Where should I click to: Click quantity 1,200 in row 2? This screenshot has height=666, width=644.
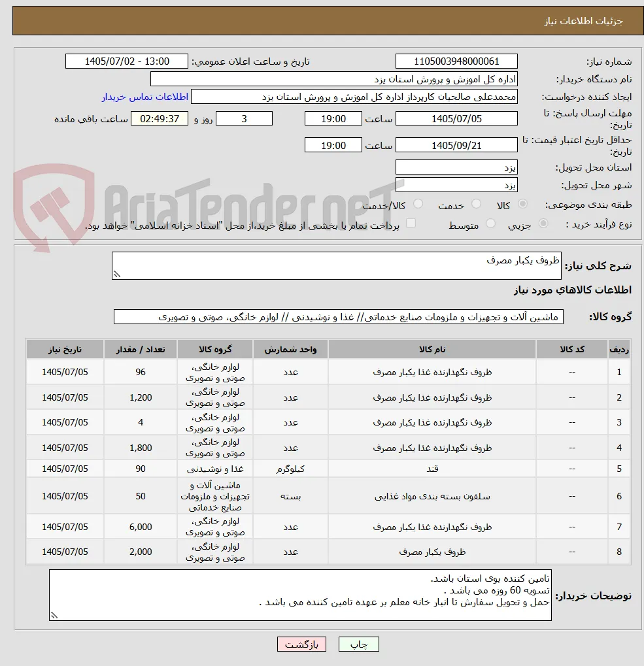(x=140, y=397)
